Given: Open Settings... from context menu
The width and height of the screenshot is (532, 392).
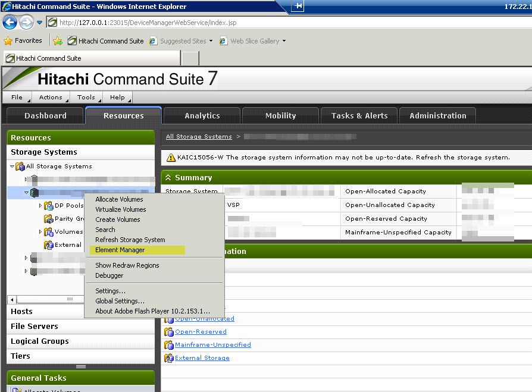Looking at the screenshot, I should tap(110, 291).
